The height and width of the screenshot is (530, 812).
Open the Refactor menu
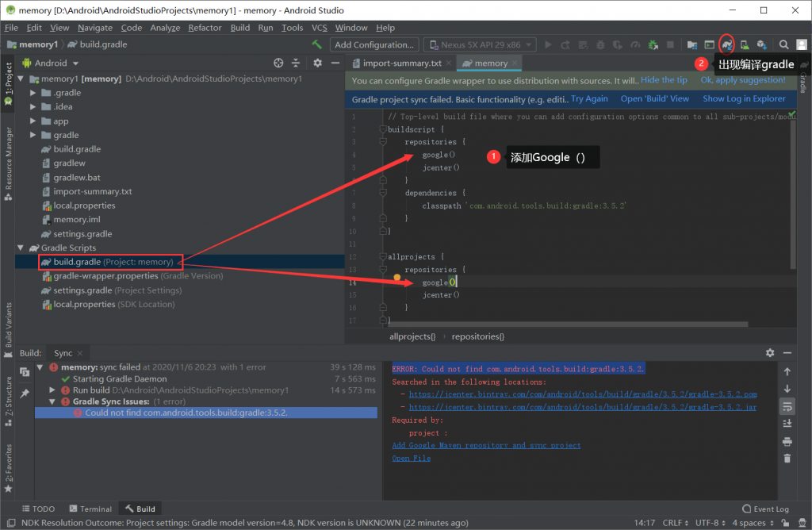205,28
